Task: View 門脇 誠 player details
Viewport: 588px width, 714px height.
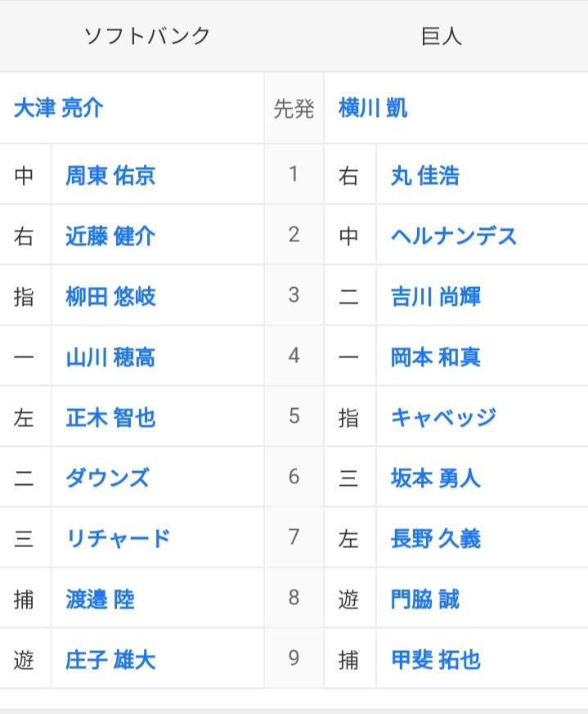Action: pyautogui.click(x=425, y=599)
